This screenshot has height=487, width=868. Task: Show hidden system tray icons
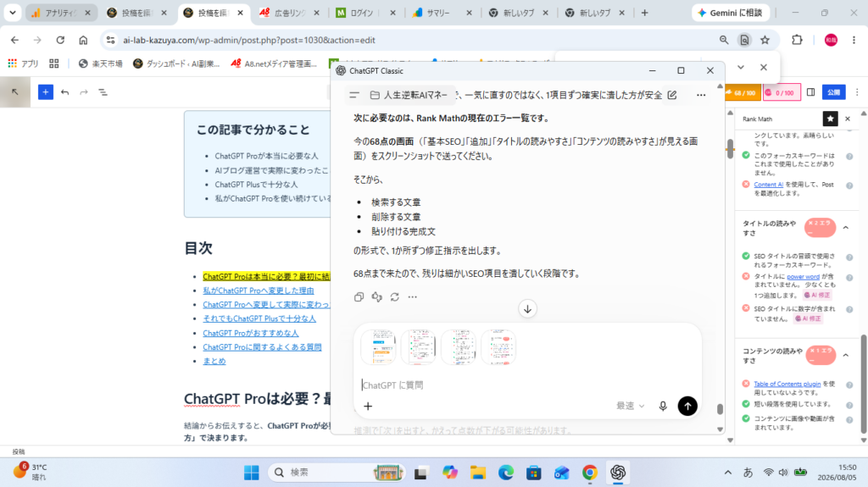point(728,472)
